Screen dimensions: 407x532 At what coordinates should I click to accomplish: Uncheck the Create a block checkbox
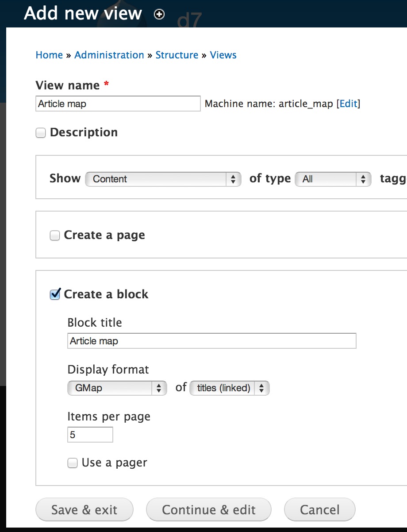(55, 294)
